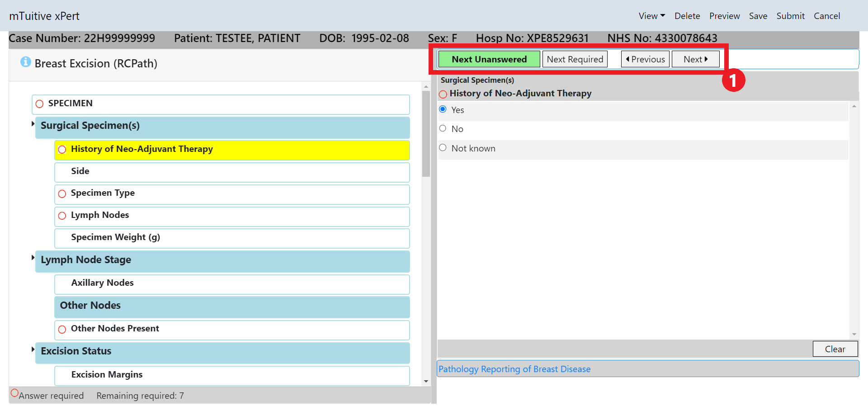Click the NHS No: 4330078643 text
The image size is (868, 406).
[x=662, y=38]
